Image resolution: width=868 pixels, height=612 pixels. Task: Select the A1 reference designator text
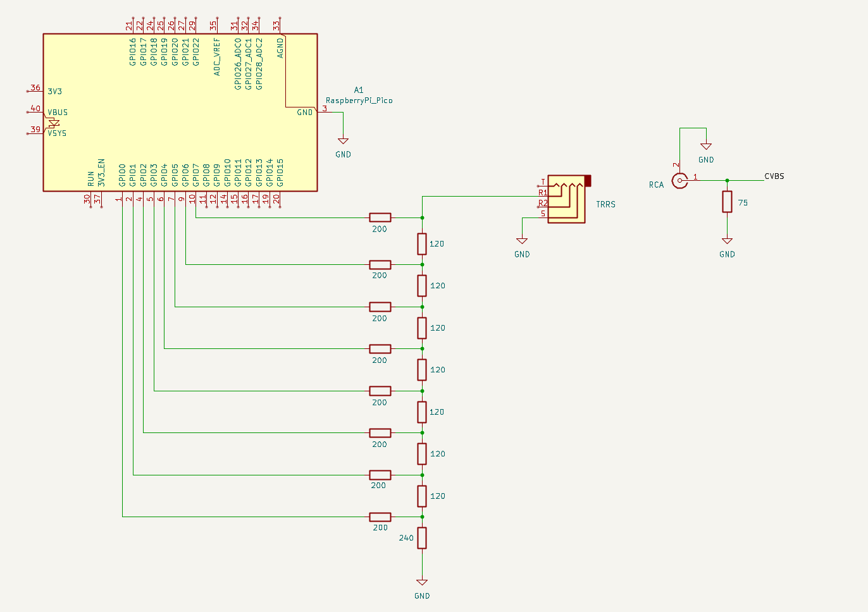coord(359,90)
